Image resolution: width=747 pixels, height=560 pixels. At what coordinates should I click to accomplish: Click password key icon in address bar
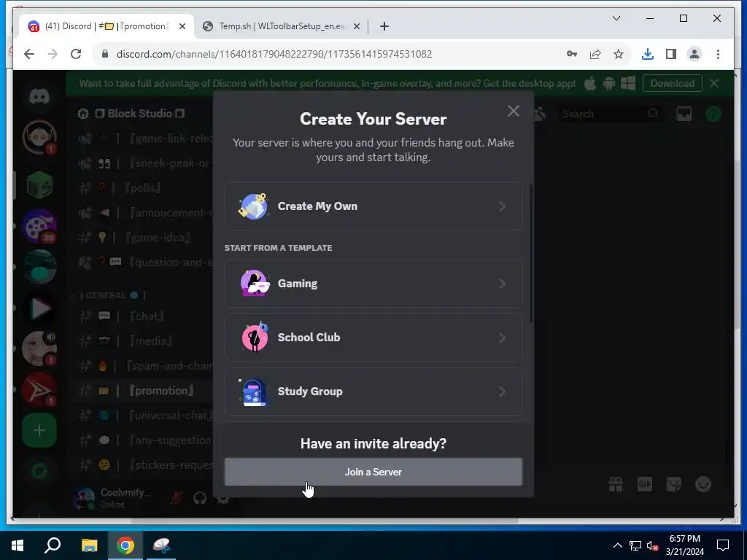572,54
